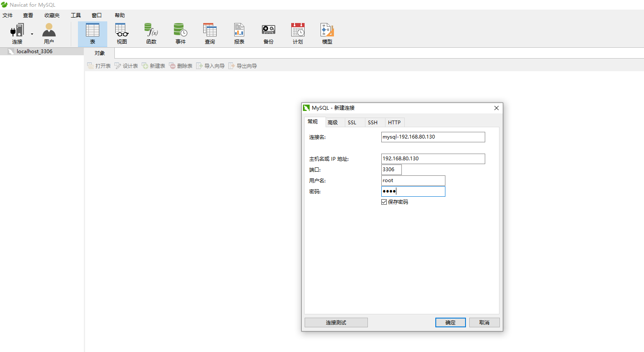The width and height of the screenshot is (644, 352).
Task: Click the 连接名 input field
Action: point(433,137)
